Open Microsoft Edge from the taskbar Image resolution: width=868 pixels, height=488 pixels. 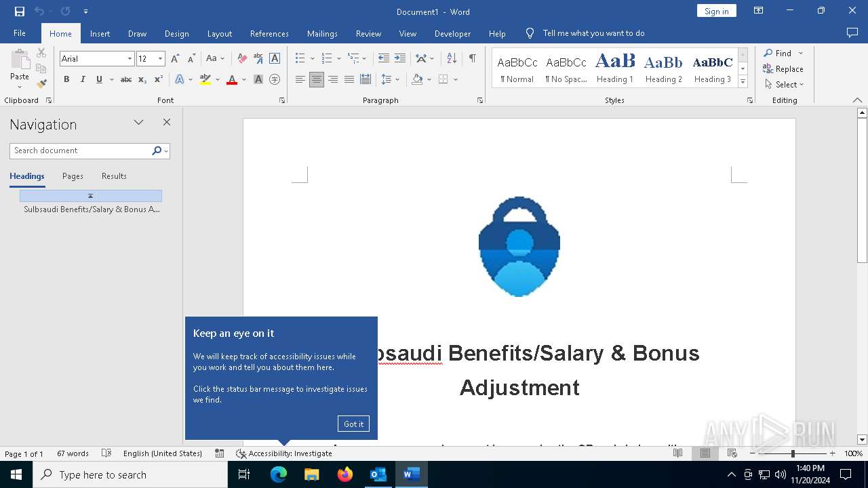click(x=279, y=474)
